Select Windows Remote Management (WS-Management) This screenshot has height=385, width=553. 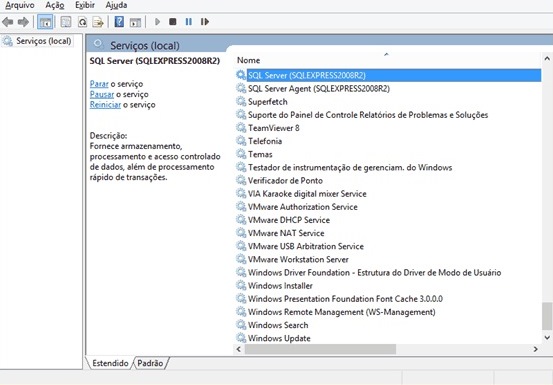pos(388,312)
